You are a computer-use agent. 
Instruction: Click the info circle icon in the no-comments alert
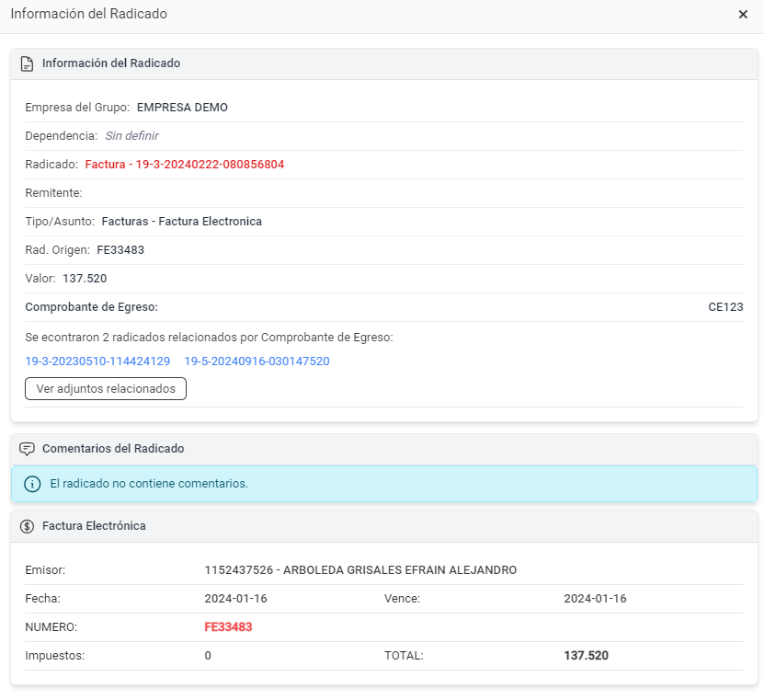pyautogui.click(x=32, y=484)
